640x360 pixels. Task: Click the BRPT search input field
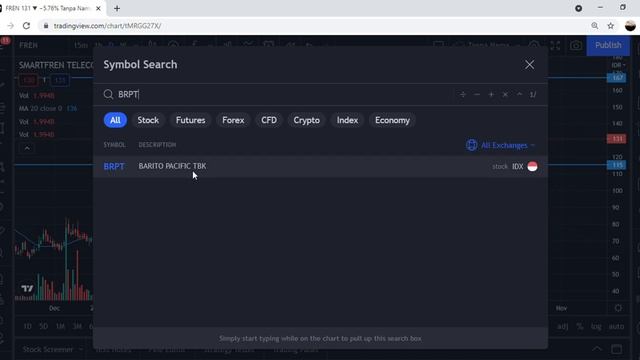pyautogui.click(x=282, y=94)
